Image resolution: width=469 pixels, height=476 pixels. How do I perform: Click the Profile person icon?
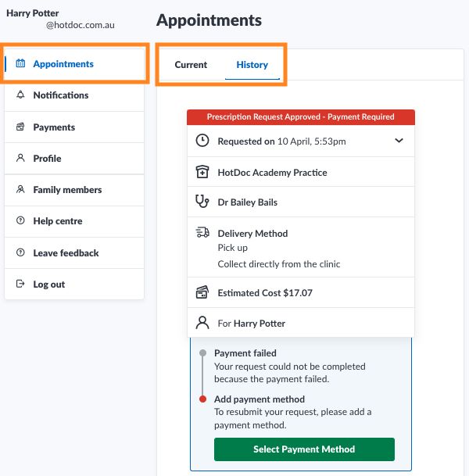[20, 158]
